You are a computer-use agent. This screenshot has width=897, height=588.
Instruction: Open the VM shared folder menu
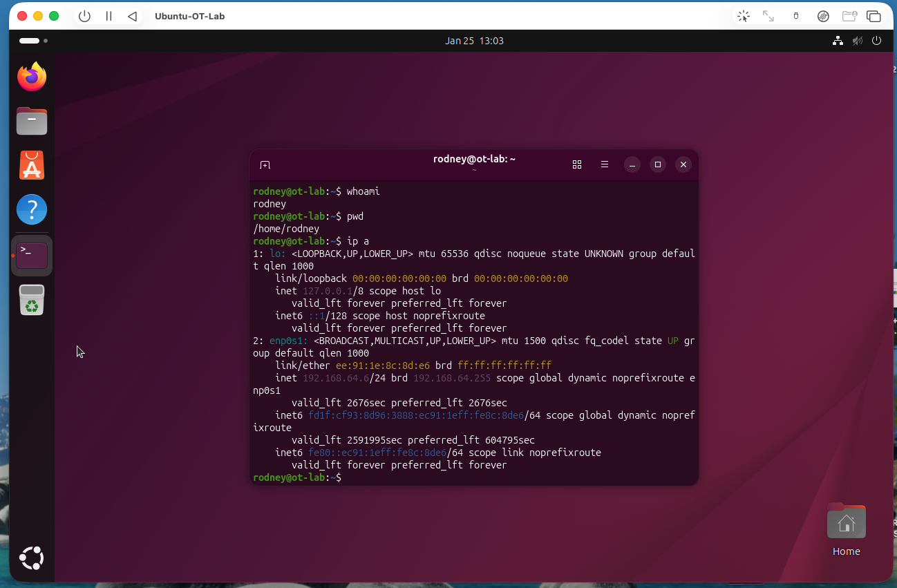[849, 16]
